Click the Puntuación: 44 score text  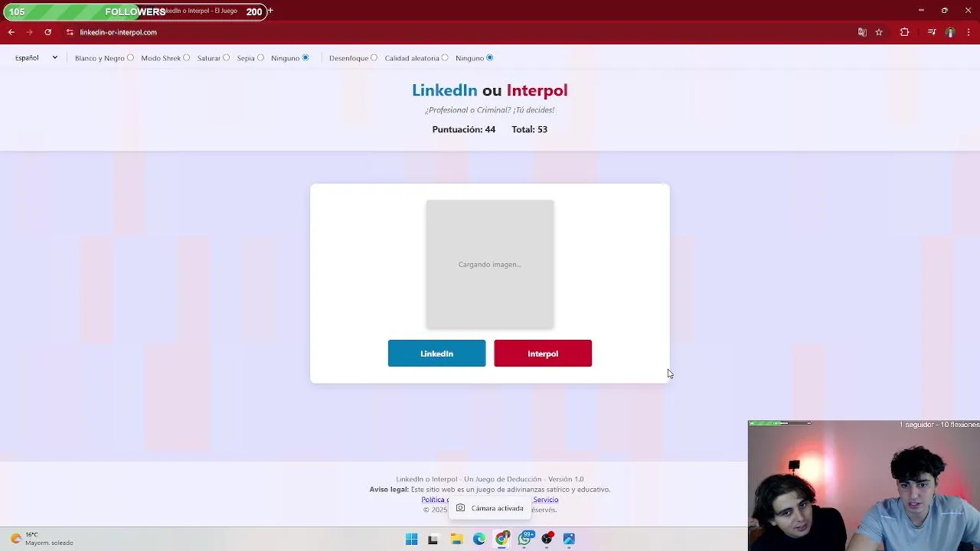[x=463, y=129]
